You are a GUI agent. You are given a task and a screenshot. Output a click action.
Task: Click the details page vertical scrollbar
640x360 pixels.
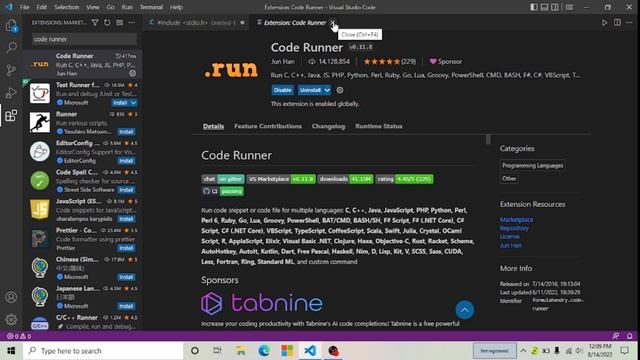pyautogui.click(x=488, y=139)
